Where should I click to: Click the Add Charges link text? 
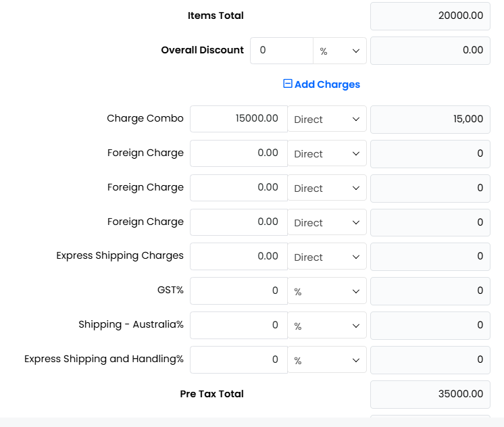click(327, 84)
